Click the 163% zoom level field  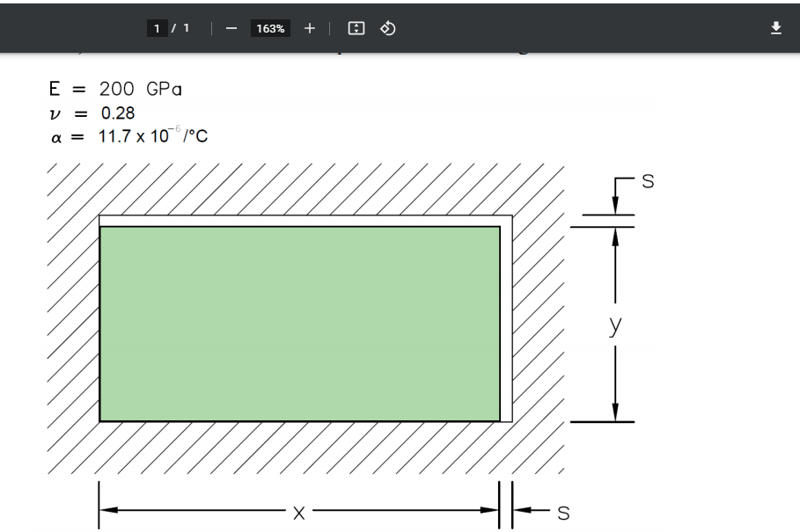click(x=270, y=28)
